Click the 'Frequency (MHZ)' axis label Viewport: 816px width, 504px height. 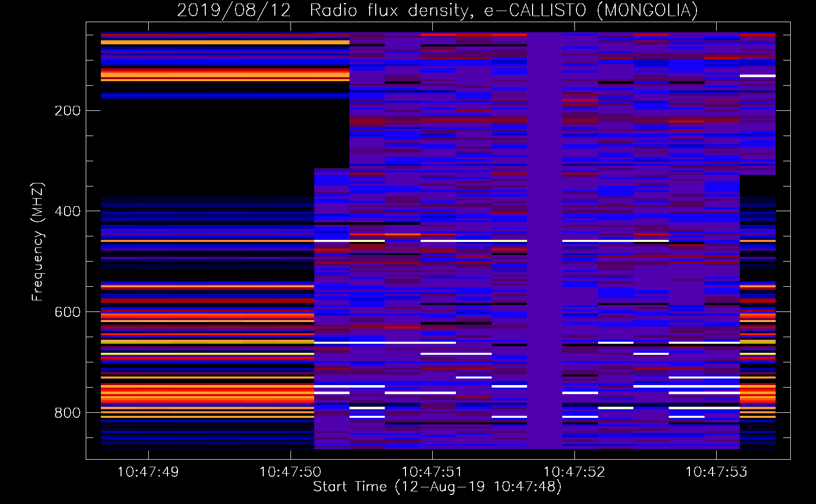coord(38,241)
